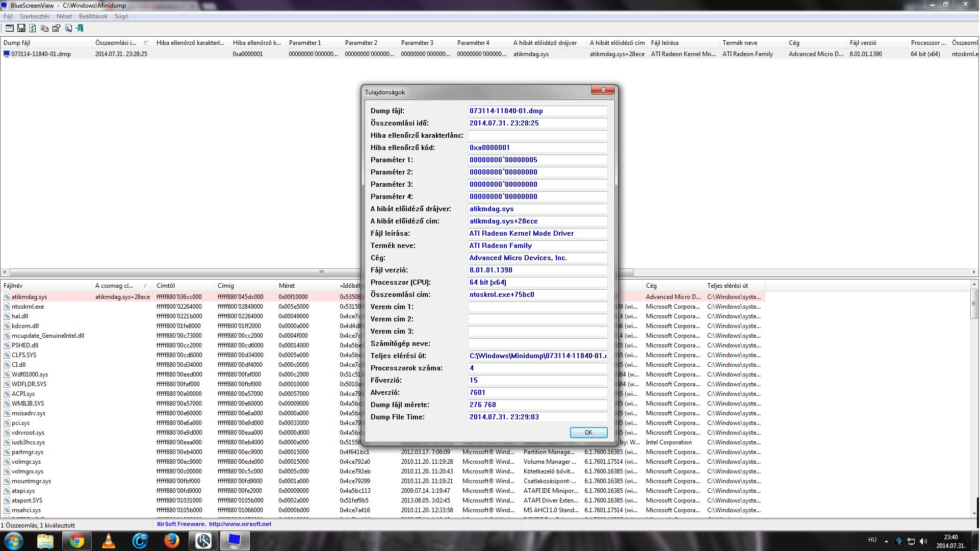Click the Hiba ellenőrző kód field 0xa0000001
The width and height of the screenshot is (980, 551).
537,147
